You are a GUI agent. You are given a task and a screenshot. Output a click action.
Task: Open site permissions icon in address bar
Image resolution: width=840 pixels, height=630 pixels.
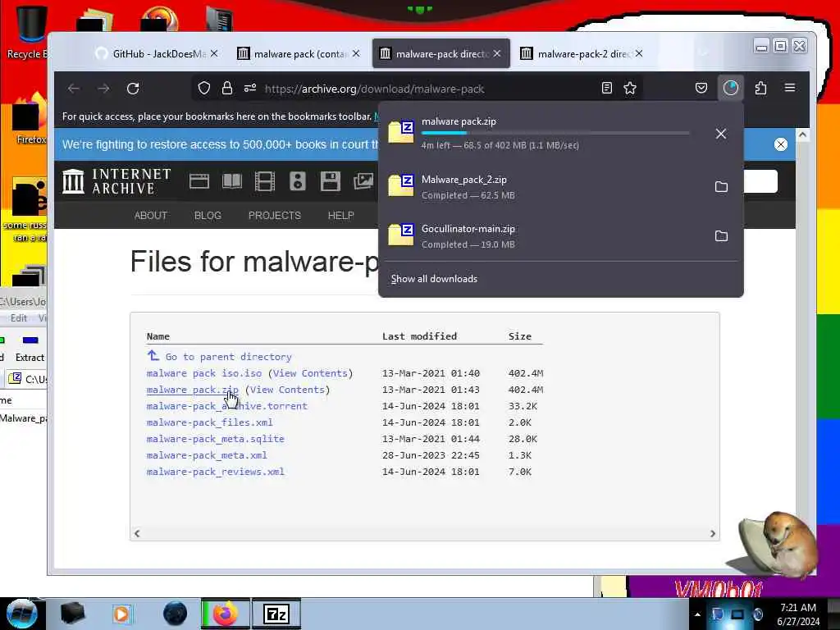point(250,88)
